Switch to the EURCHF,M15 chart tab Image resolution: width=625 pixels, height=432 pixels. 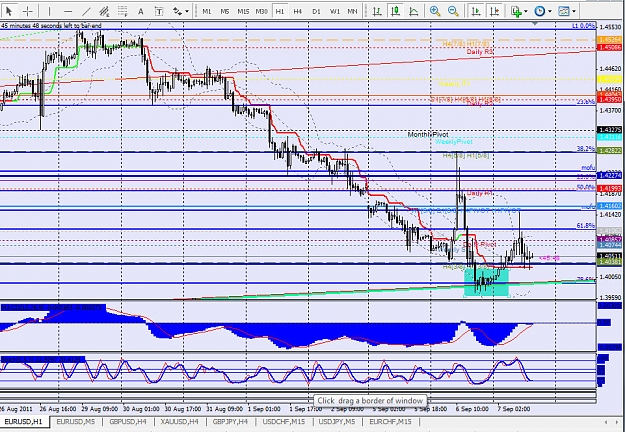(x=390, y=422)
